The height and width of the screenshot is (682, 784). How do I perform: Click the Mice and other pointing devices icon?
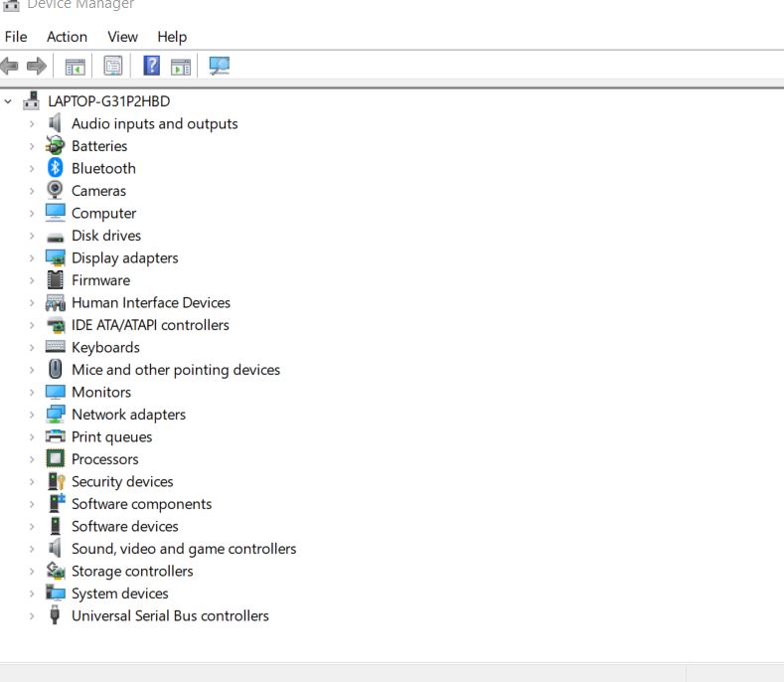55,369
